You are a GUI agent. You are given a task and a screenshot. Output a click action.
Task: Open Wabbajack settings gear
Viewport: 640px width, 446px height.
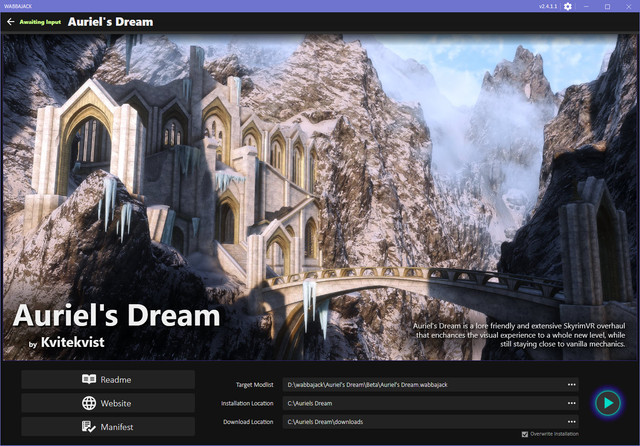click(x=568, y=7)
